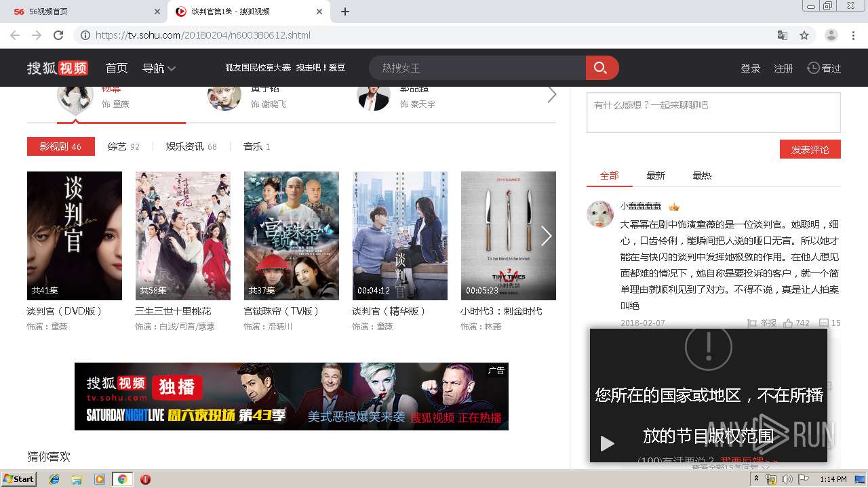Switch to 56视频首页 browser tab

tap(85, 12)
